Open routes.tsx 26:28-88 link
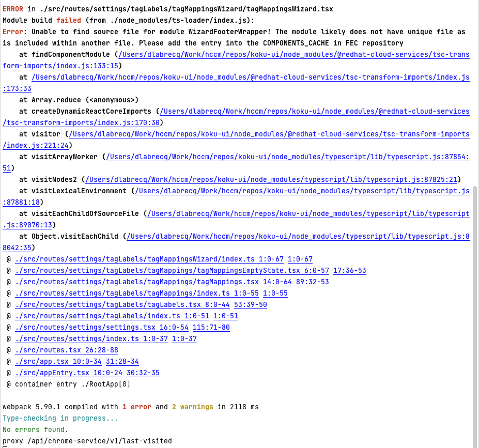Screen dimensions: 479x448 67,350
